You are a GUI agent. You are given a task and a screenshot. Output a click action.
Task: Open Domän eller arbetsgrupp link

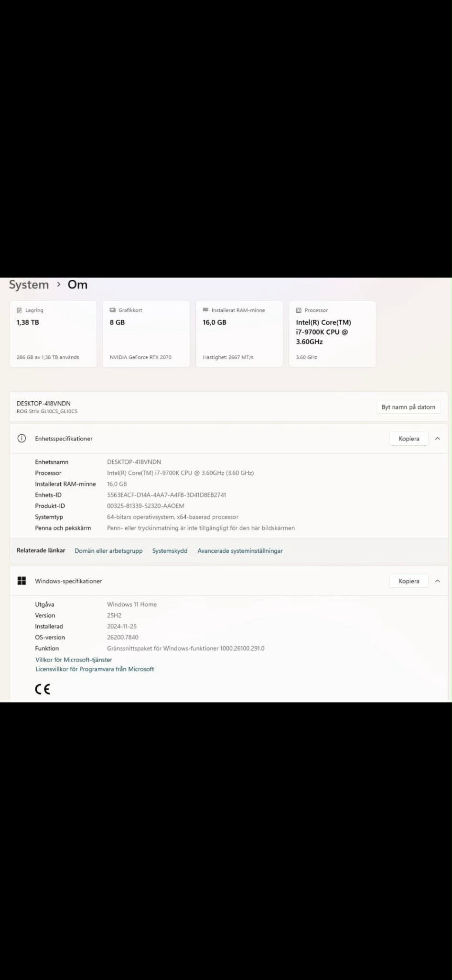(108, 551)
